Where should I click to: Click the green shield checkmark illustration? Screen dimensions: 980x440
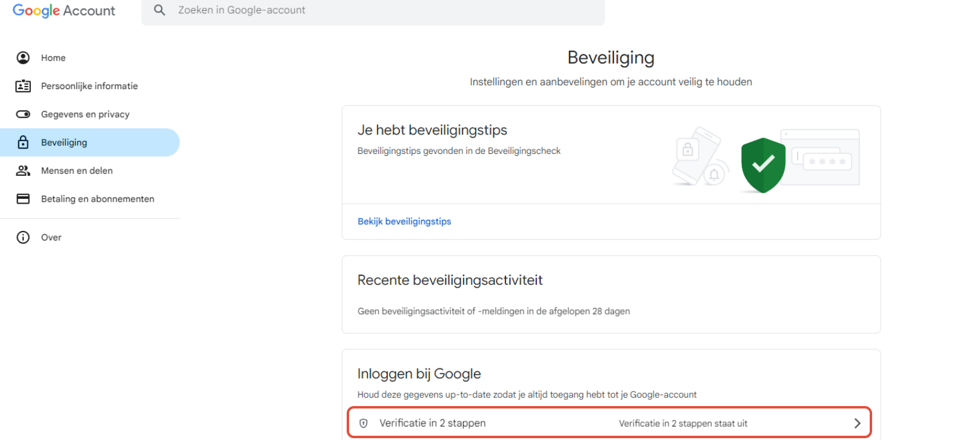(x=763, y=165)
